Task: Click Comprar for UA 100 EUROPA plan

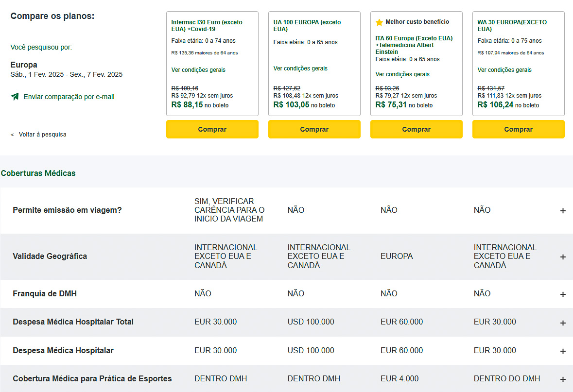Action: pyautogui.click(x=314, y=129)
